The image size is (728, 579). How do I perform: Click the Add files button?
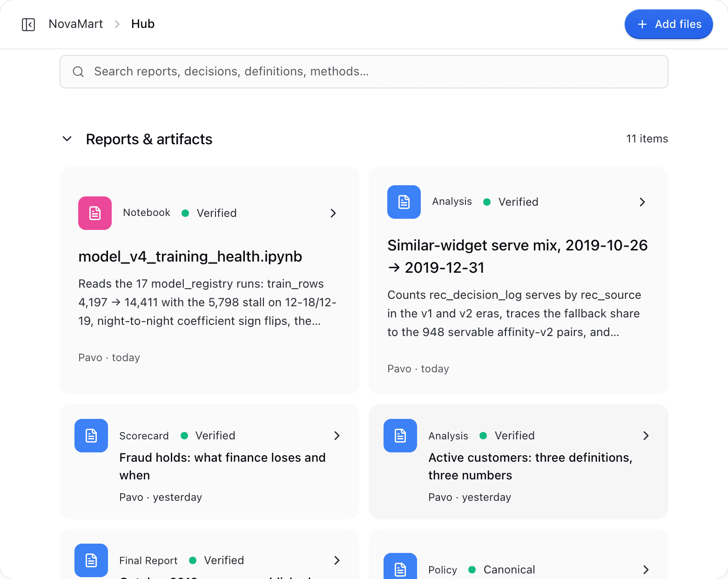pyautogui.click(x=668, y=24)
